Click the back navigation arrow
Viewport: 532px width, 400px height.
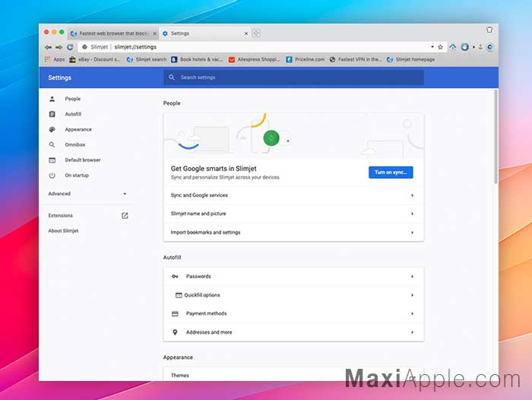pyautogui.click(x=48, y=47)
